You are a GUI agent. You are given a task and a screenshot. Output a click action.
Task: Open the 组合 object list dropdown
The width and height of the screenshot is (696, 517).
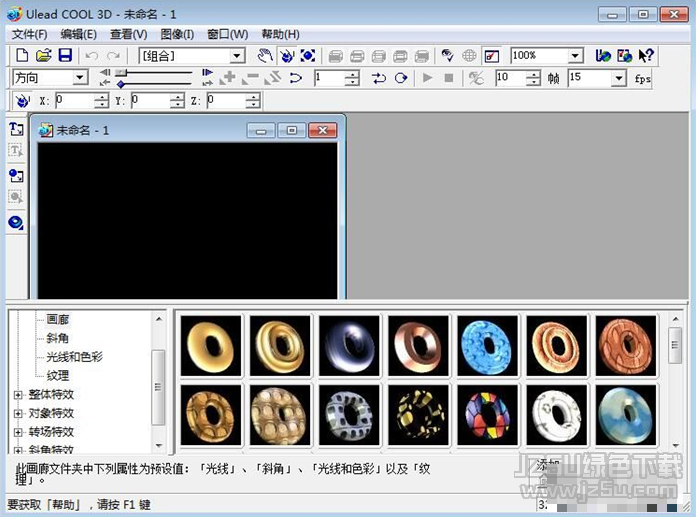237,56
